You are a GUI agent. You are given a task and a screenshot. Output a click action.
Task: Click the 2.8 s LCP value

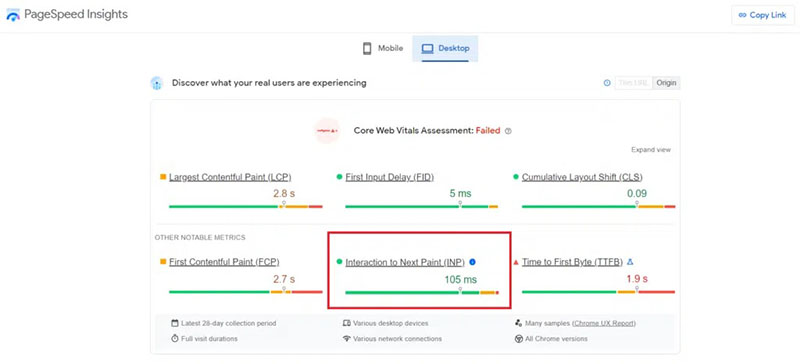[x=284, y=193]
